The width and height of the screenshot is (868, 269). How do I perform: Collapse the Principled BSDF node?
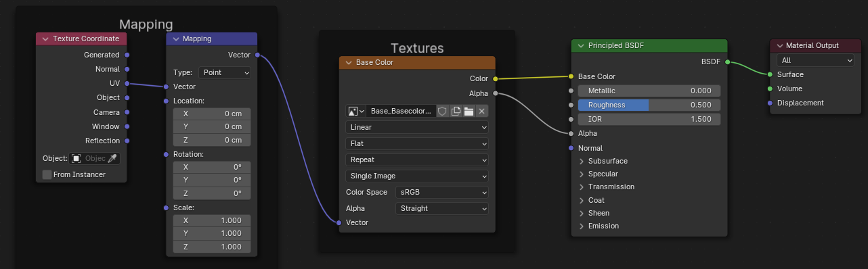(x=581, y=45)
